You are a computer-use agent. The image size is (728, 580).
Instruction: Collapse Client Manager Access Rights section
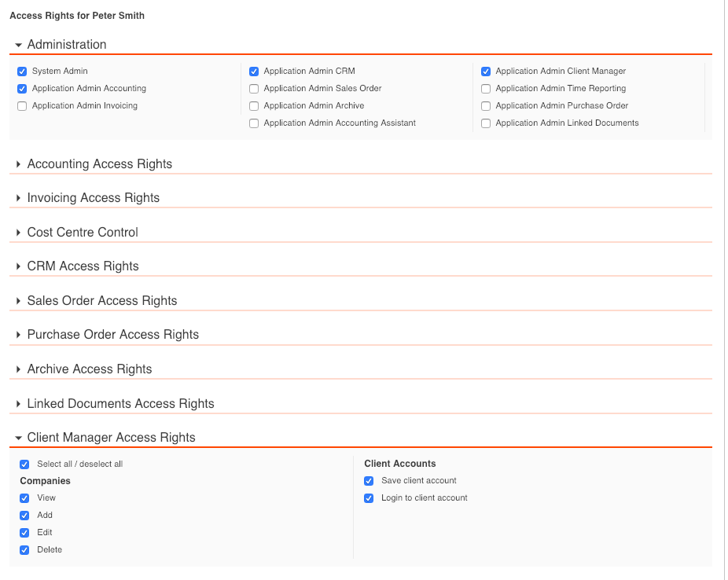tap(111, 438)
